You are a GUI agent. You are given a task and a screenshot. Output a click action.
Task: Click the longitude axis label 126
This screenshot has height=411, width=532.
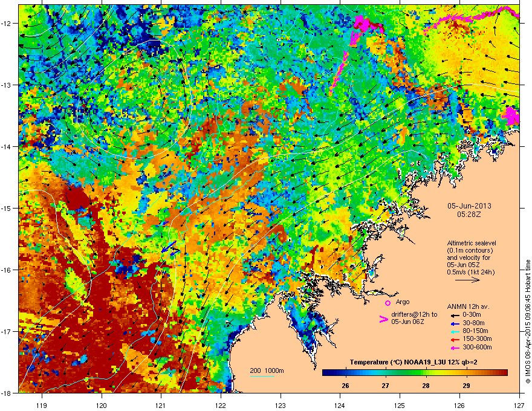459,405
